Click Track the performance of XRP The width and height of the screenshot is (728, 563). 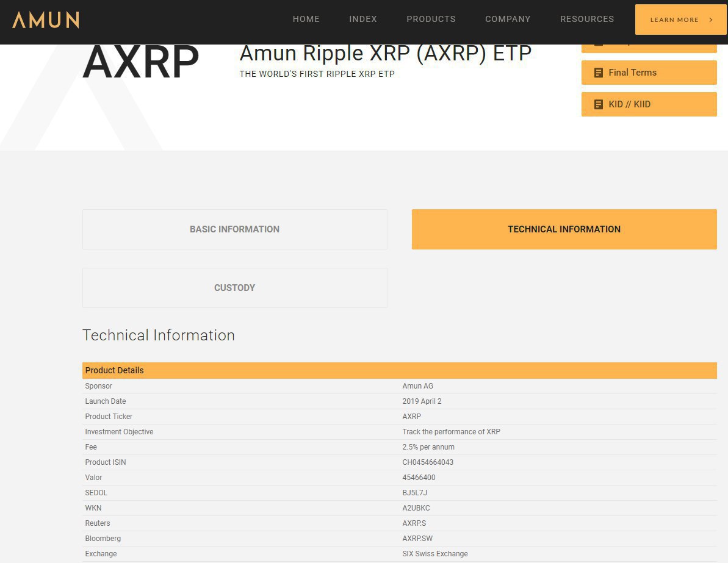(x=451, y=432)
